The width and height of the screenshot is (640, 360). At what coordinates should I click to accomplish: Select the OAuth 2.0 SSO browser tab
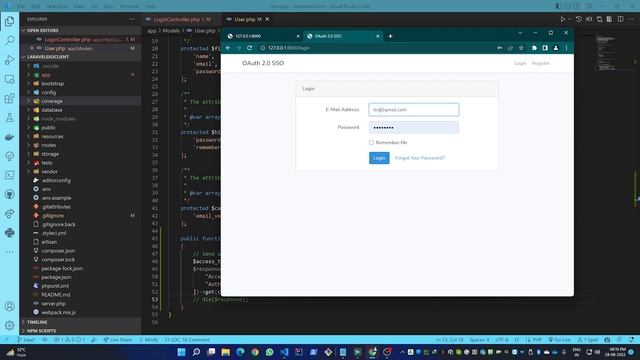pos(343,36)
